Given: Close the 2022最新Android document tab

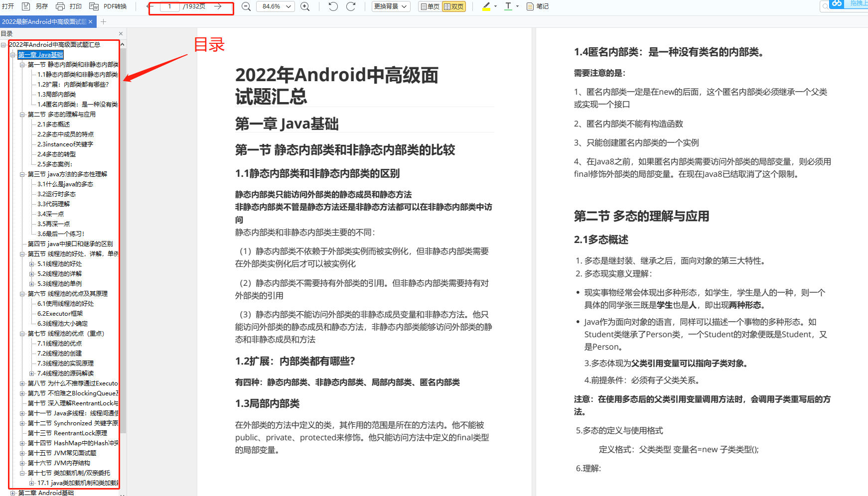Looking at the screenshot, I should pos(90,22).
